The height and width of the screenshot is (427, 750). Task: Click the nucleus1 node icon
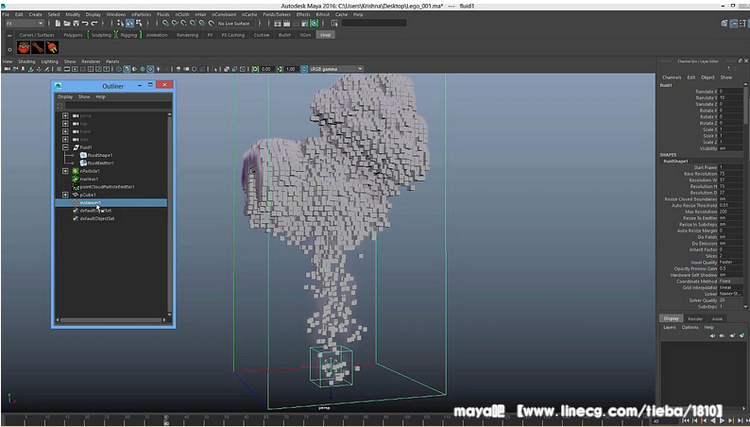click(x=75, y=179)
